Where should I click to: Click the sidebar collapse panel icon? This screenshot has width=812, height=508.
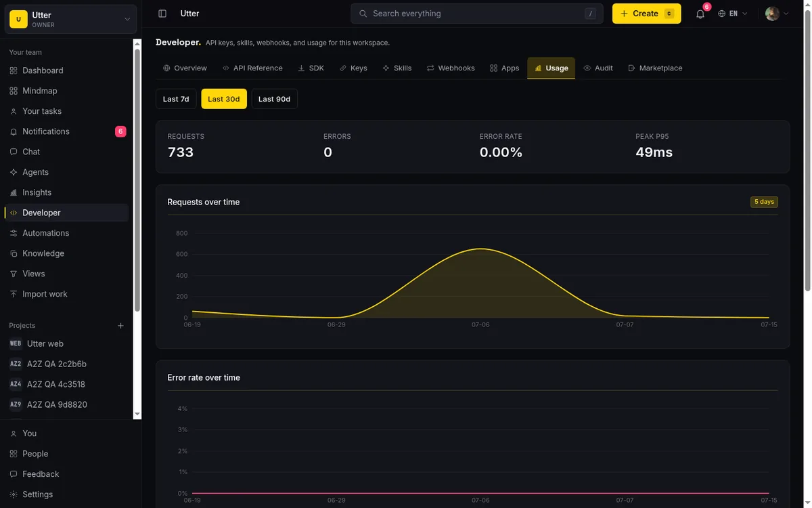click(162, 14)
